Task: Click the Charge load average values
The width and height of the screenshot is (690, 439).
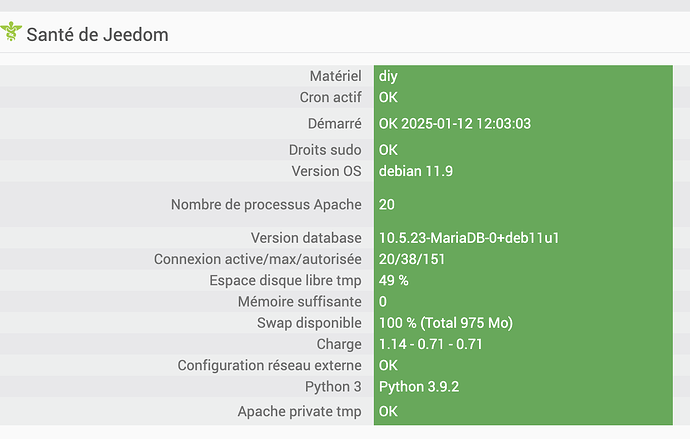Action: [x=430, y=344]
